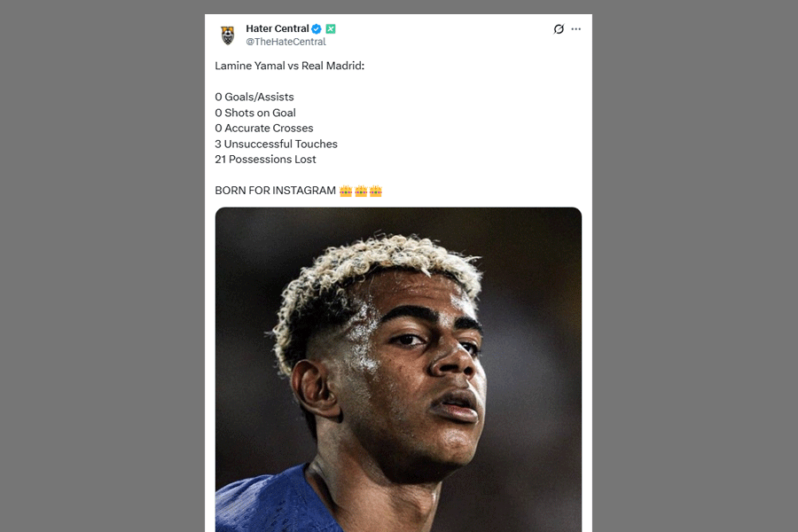Click the "0 Goals/Assists" line
The height and width of the screenshot is (532, 798).
coord(254,97)
